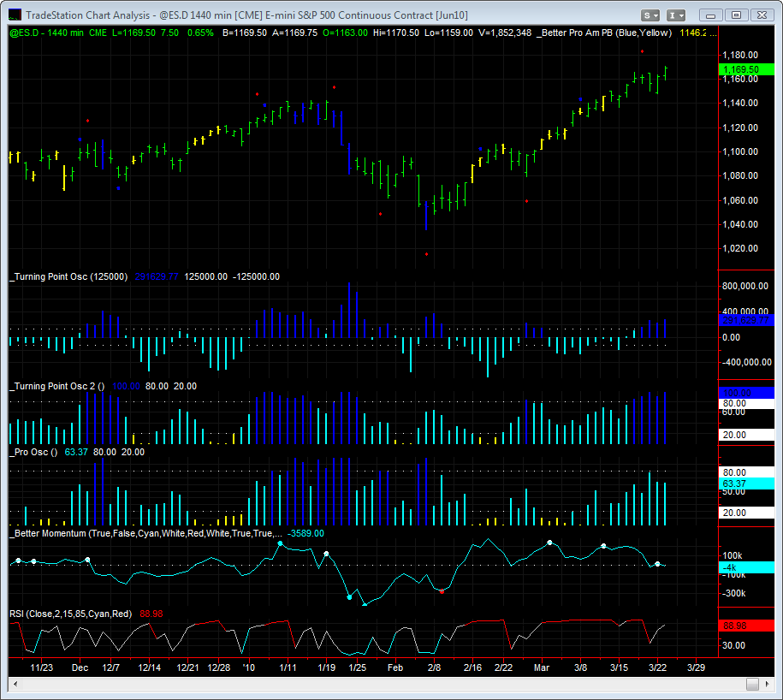Click the 1,180.00 price axis label
This screenshot has width=783, height=700.
[740, 55]
